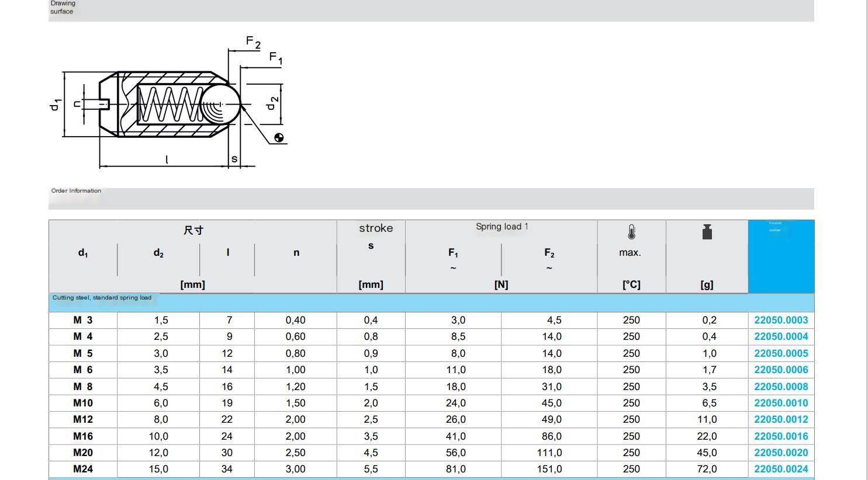The image size is (868, 480).
Task: Open product link 22050.0010
Action: point(781,403)
